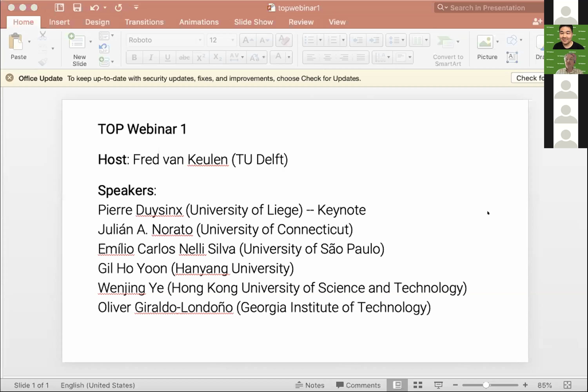The image size is (588, 392).
Task: Start Slide Show view from status bar icon
Action: [438, 385]
